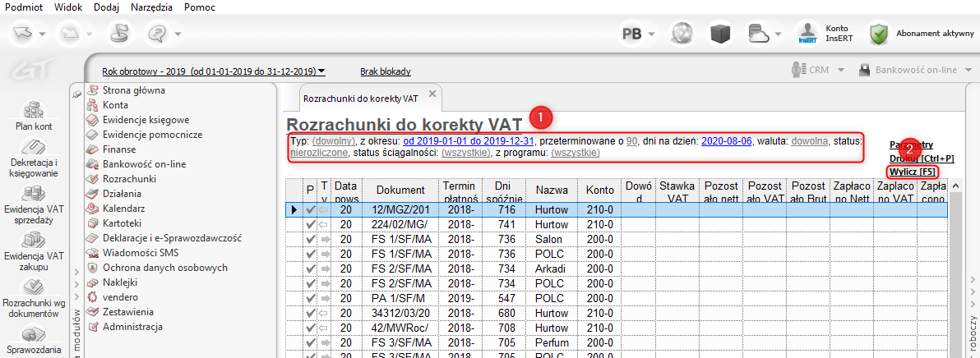
Task: Click the PB user button
Action: pos(632,34)
